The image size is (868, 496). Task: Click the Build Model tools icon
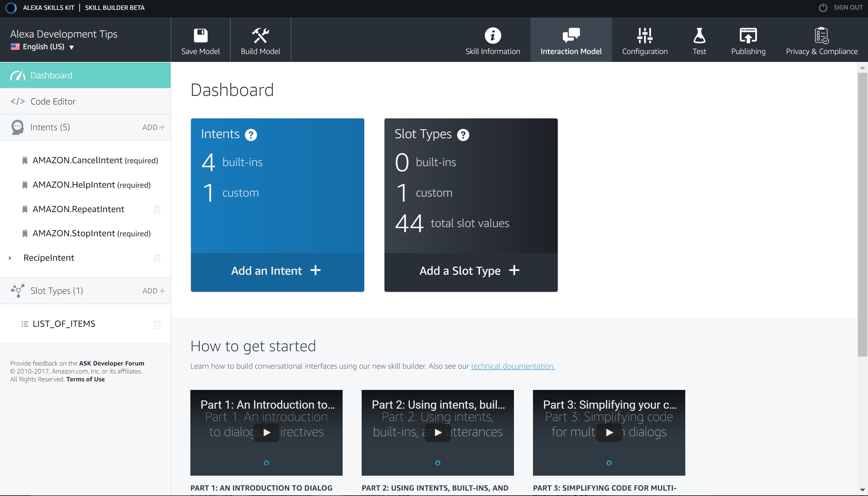click(260, 36)
